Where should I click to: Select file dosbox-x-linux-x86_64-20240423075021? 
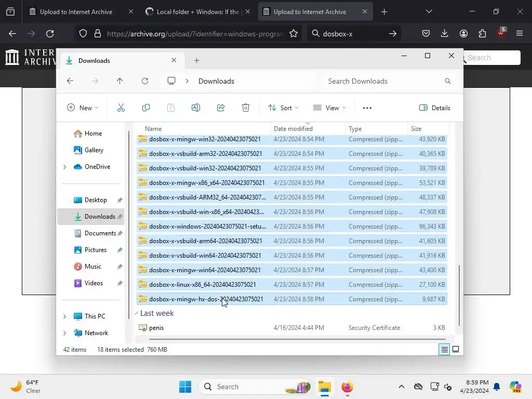(x=292, y=285)
